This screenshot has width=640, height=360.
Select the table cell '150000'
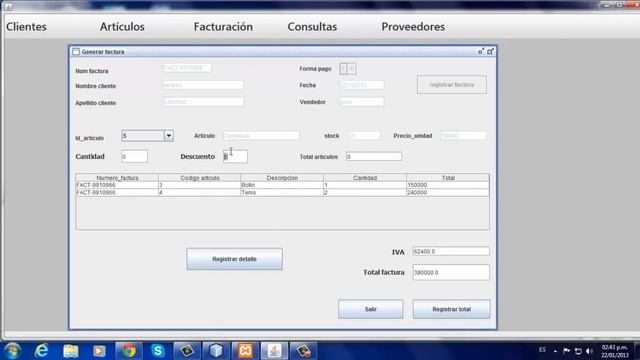[x=448, y=185]
